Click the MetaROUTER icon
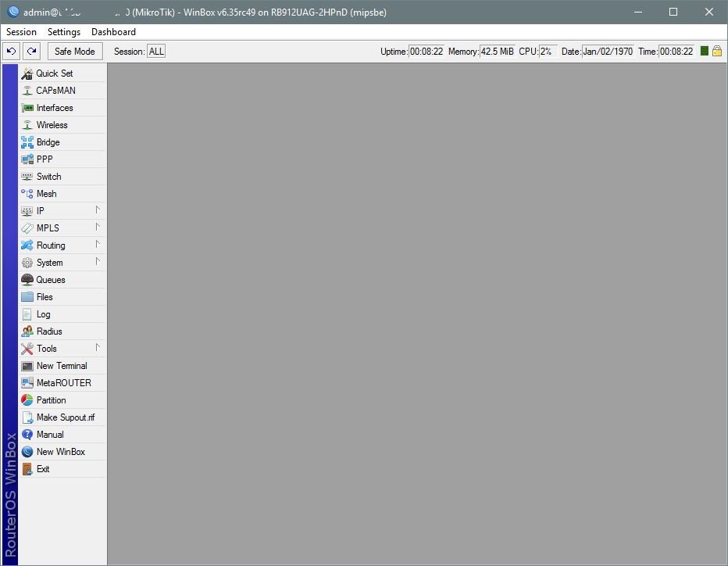 click(x=27, y=383)
